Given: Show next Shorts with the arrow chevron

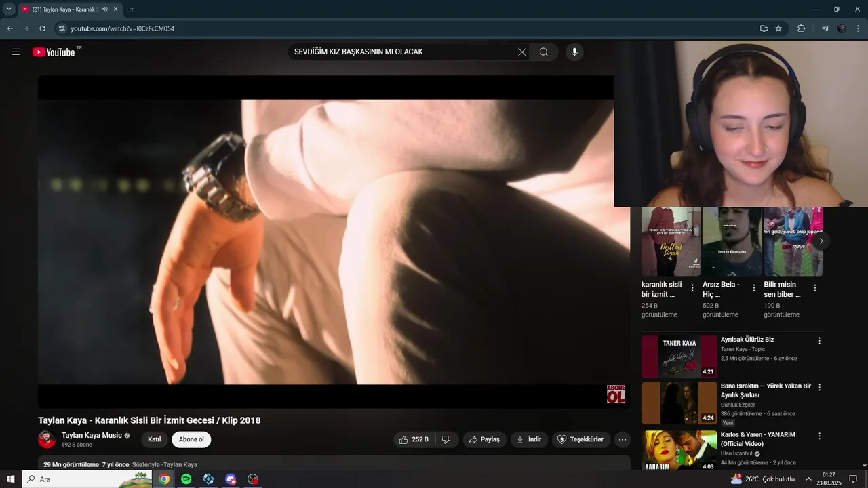Looking at the screenshot, I should tap(821, 241).
